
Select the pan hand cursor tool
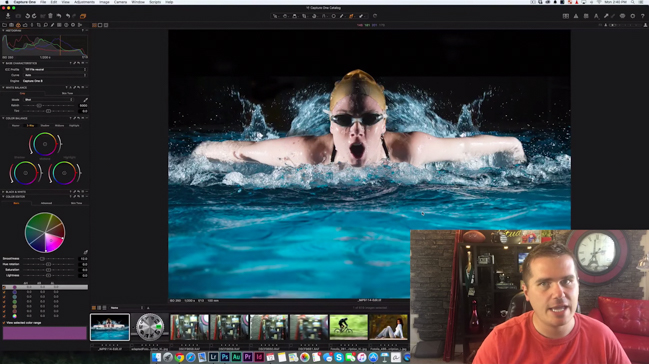click(x=285, y=16)
